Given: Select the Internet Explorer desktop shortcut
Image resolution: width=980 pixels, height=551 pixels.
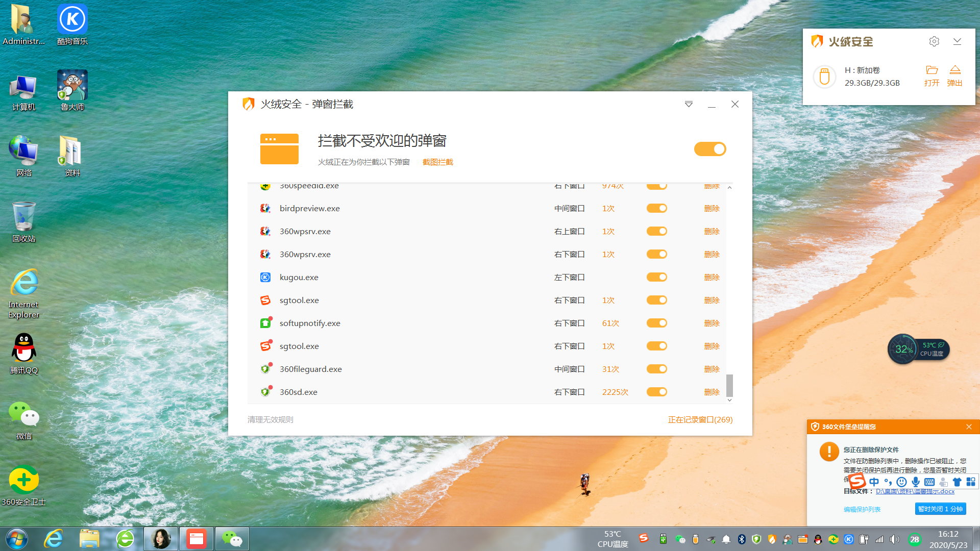Looking at the screenshot, I should tap(23, 293).
